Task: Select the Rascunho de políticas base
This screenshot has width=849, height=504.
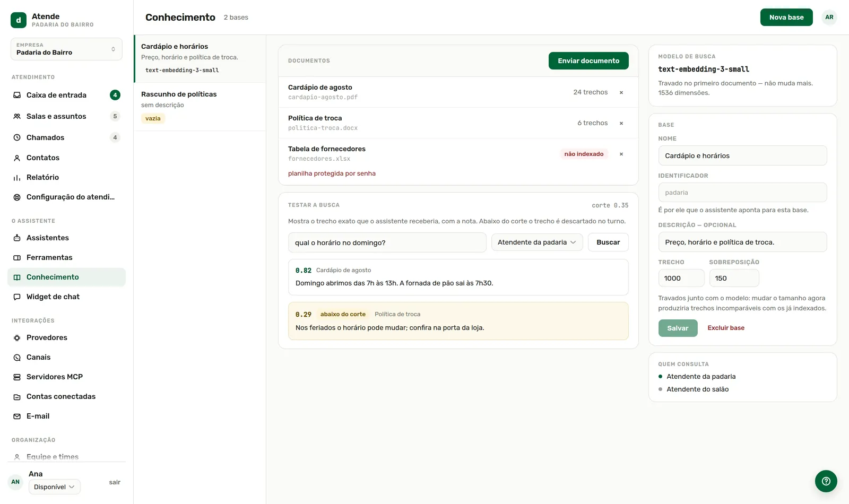Action: 200,107
